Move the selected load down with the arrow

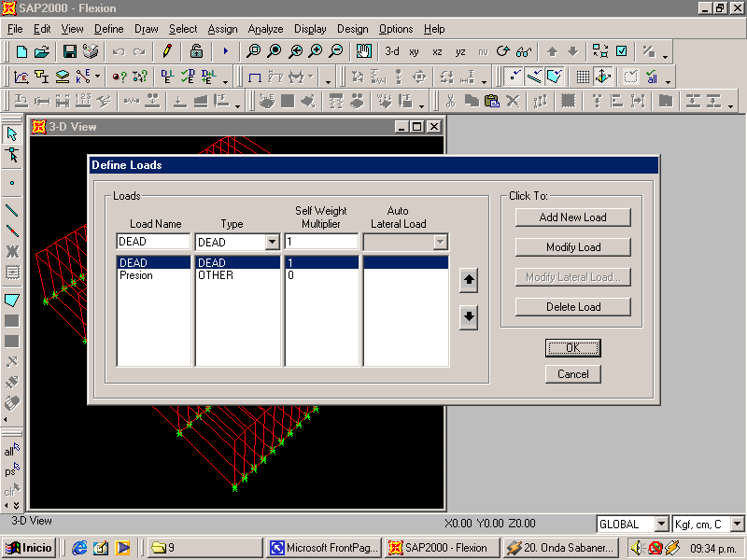point(469,316)
